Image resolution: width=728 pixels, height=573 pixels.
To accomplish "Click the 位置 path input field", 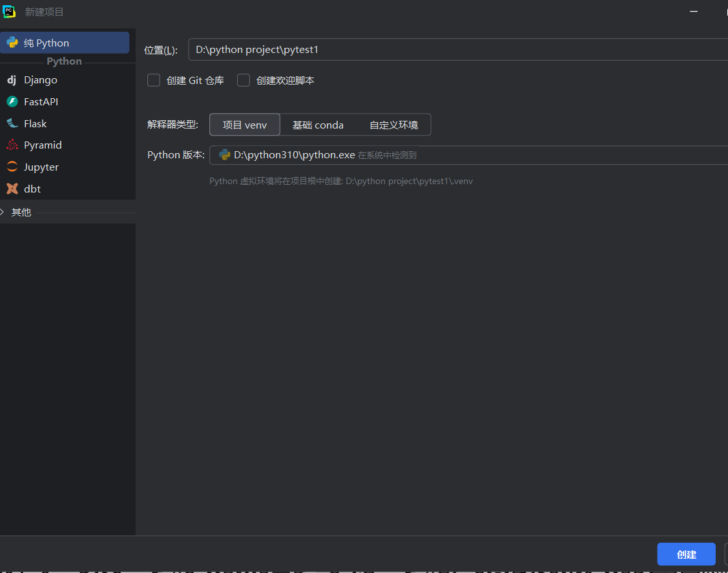I will pyautogui.click(x=458, y=50).
